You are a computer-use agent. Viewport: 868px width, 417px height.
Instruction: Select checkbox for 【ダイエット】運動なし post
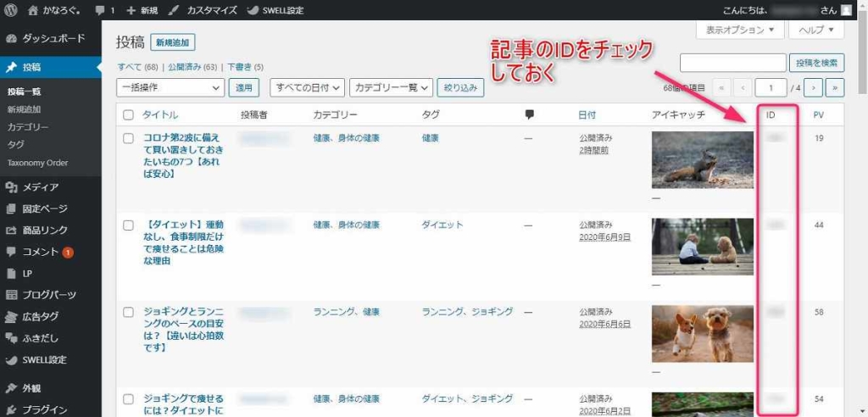pos(129,225)
